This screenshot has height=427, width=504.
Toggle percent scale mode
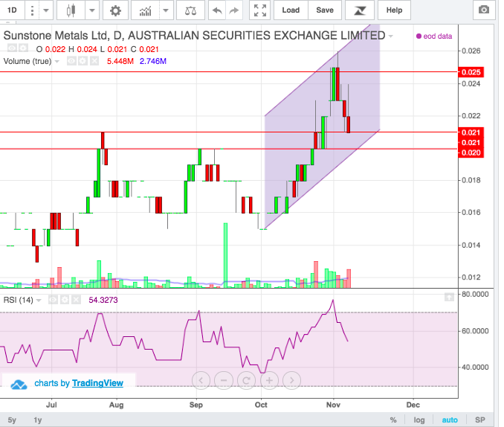[x=393, y=420]
